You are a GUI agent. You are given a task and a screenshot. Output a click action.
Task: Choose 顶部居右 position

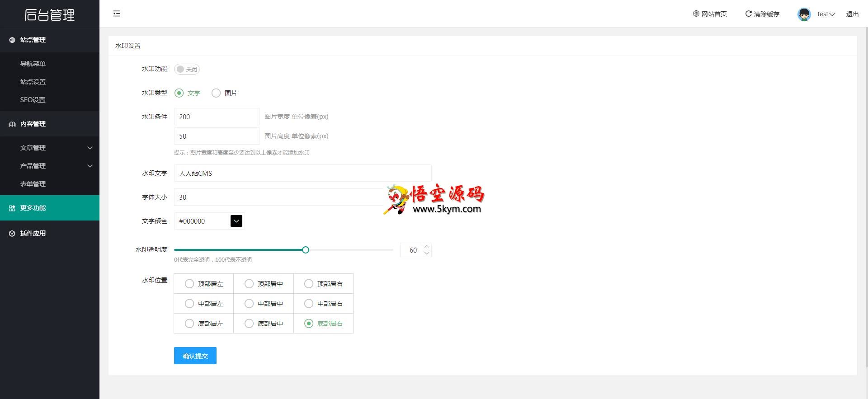323,284
